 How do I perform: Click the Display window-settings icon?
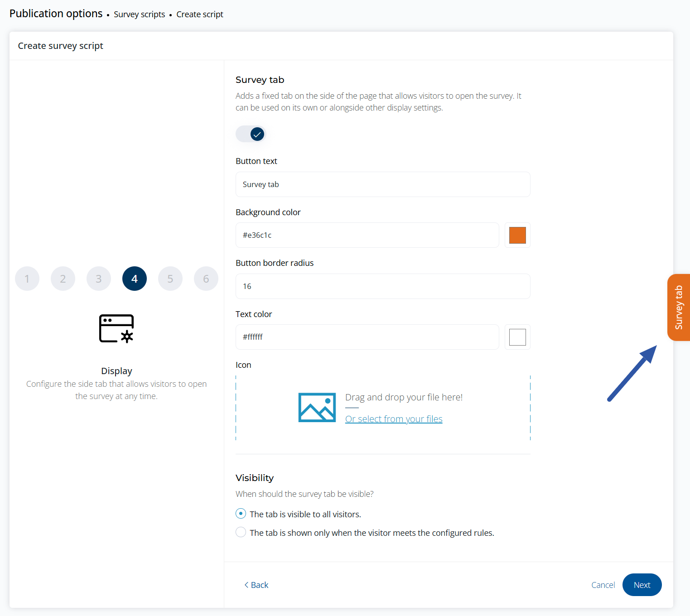(116, 328)
